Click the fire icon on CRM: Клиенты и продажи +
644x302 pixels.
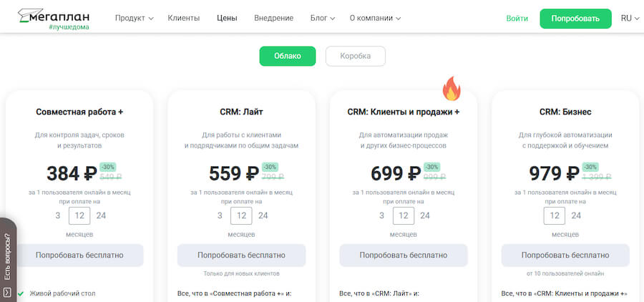[x=452, y=89]
